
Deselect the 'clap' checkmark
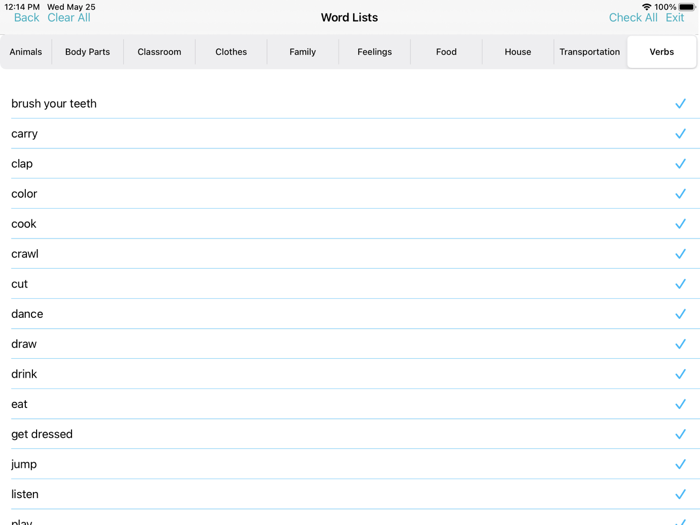(x=680, y=164)
